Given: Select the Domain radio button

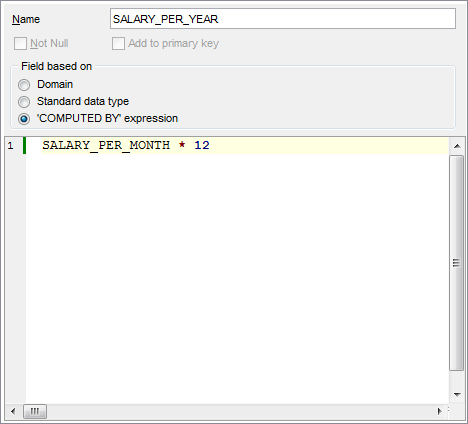Looking at the screenshot, I should [x=24, y=85].
